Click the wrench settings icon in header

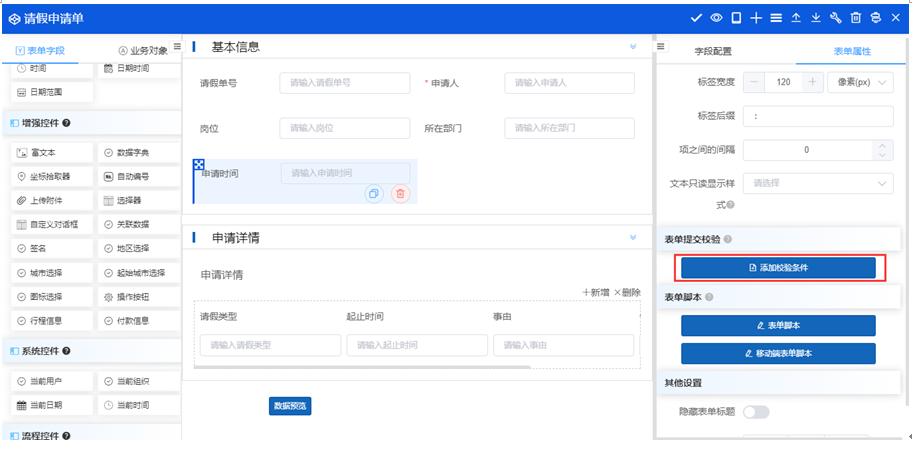coord(836,18)
